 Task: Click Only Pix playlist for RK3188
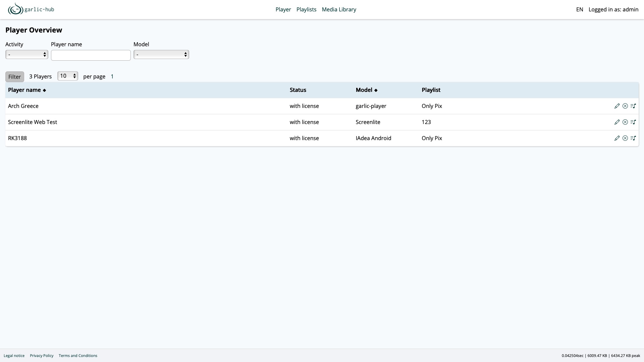432,138
